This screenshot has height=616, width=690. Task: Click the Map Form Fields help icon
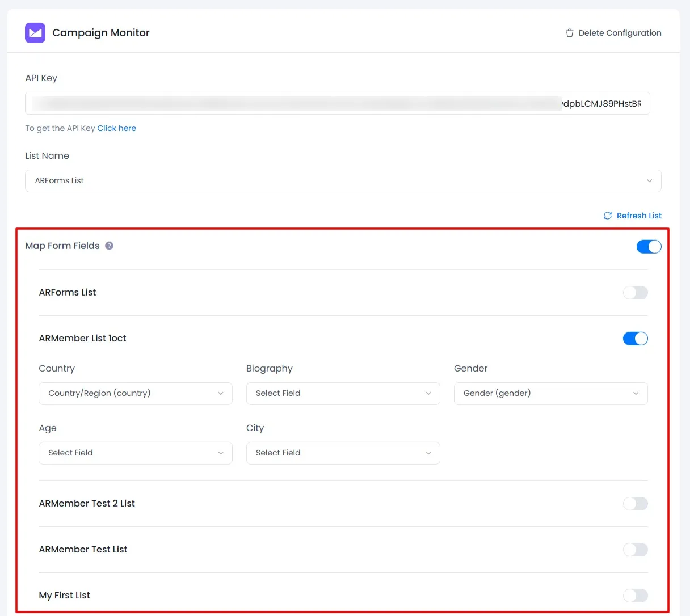[x=110, y=246]
